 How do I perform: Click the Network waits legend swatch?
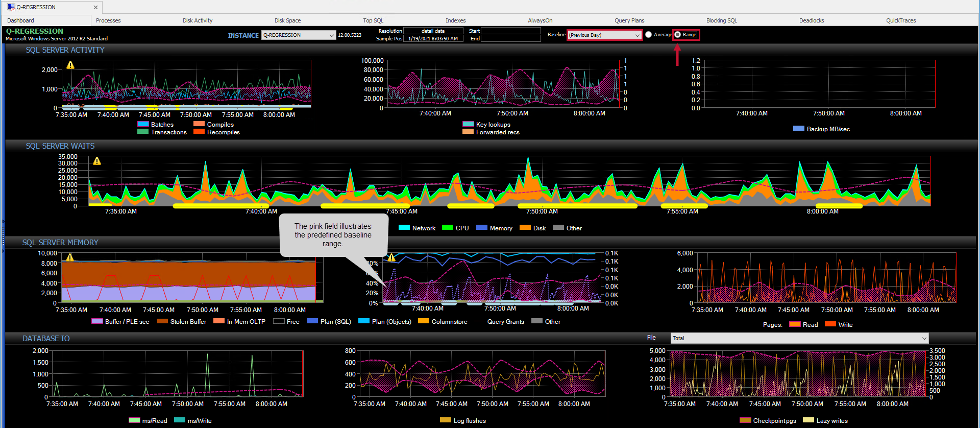coord(404,228)
